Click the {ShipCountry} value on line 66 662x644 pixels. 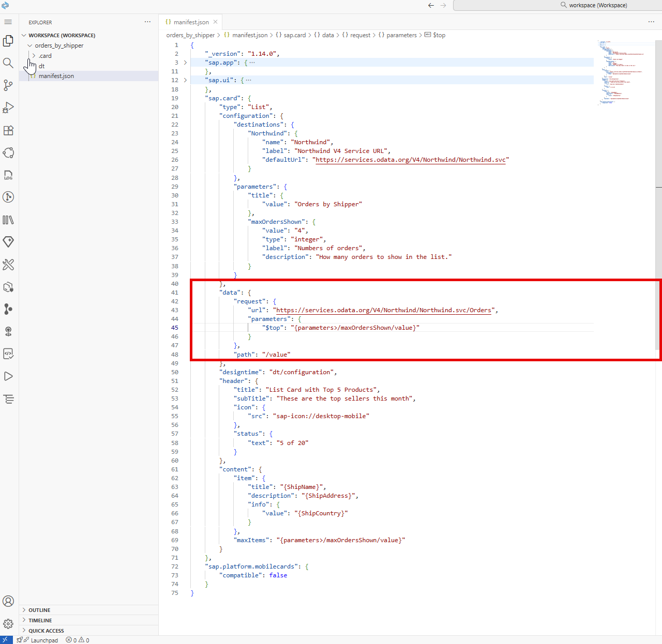[x=321, y=513]
